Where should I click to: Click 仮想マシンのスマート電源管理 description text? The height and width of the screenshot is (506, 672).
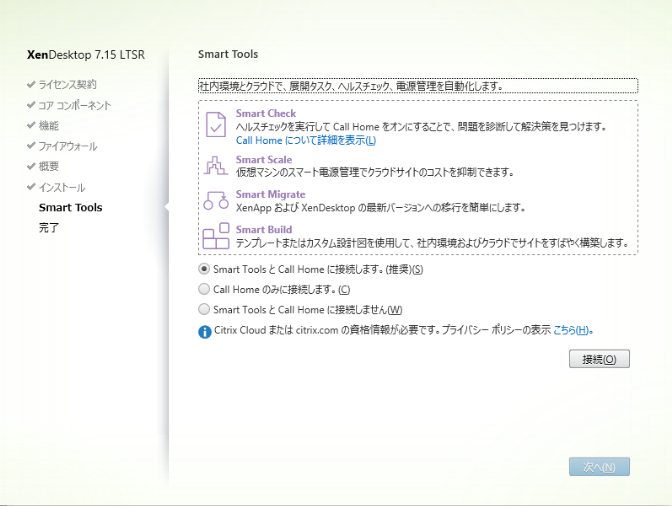(x=375, y=172)
